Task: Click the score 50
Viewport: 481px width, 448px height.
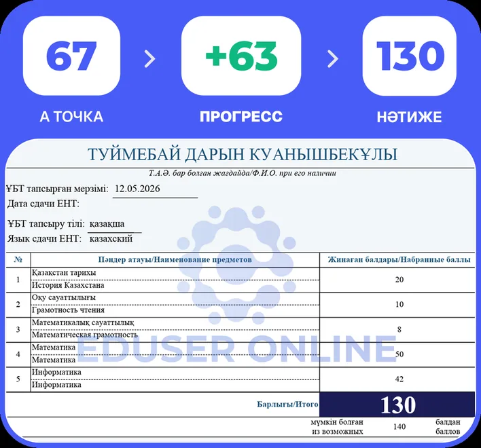Action: [399, 354]
